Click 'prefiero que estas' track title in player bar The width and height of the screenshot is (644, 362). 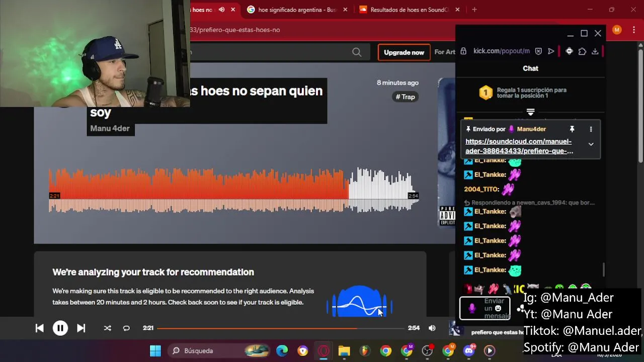(497, 332)
